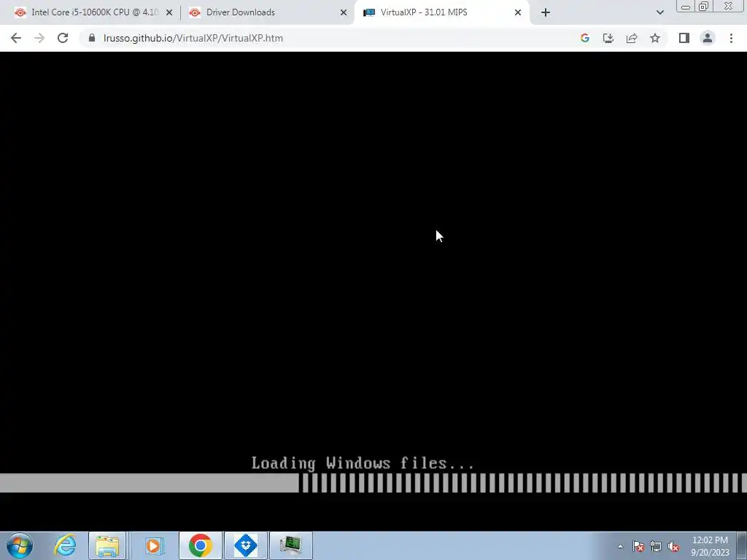Click the Chrome taskbar icon
This screenshot has height=560, width=747.
200,545
